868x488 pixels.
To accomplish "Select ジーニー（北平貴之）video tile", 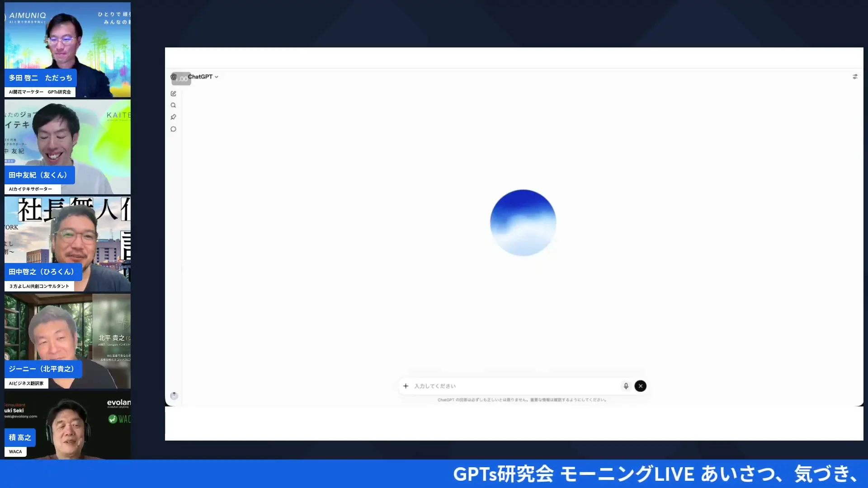I will pos(67,341).
